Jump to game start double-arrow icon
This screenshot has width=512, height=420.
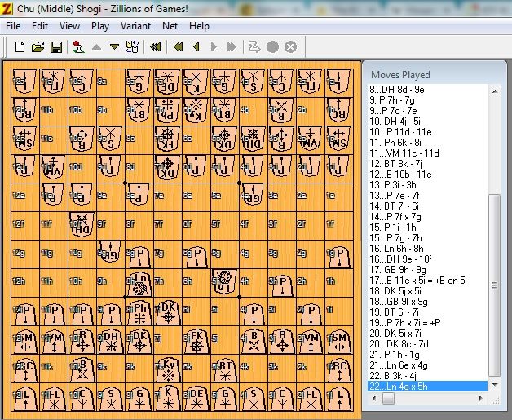coord(156,47)
